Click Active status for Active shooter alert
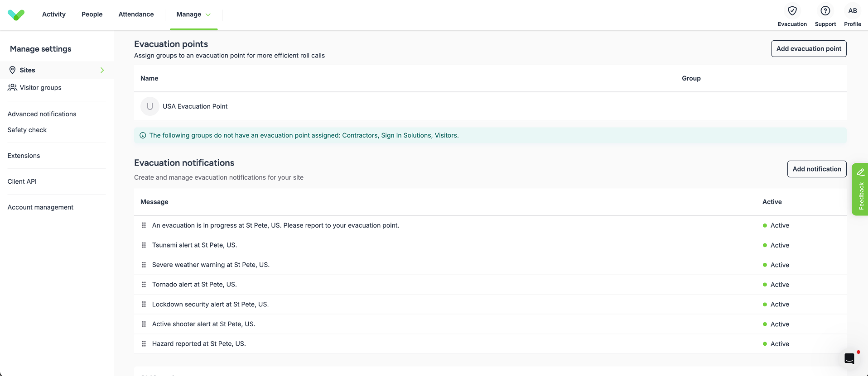 coord(776,324)
